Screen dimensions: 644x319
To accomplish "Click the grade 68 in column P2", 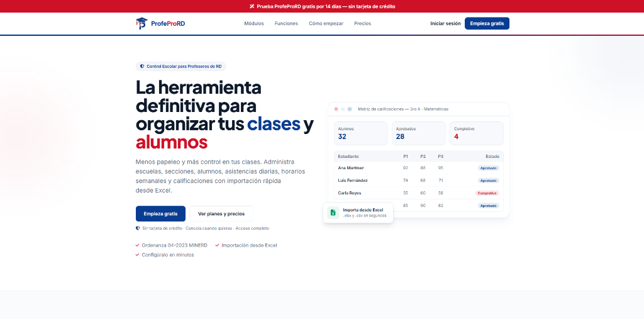I will [423, 181].
